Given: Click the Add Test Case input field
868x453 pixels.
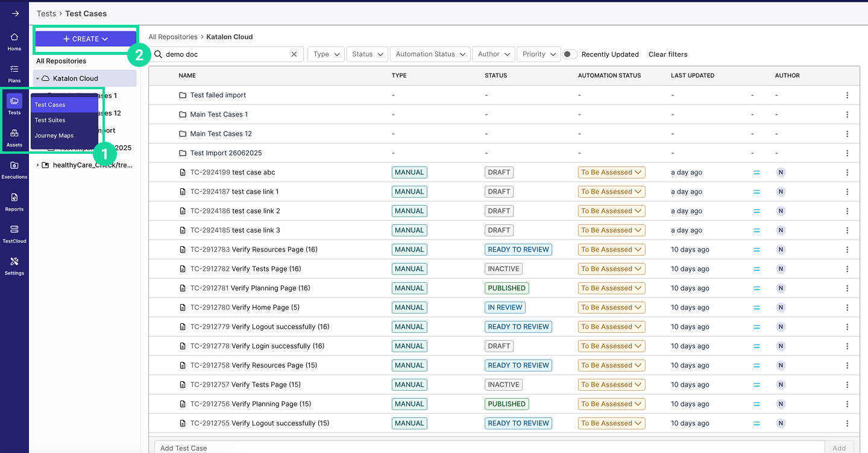Looking at the screenshot, I should pos(489,448).
